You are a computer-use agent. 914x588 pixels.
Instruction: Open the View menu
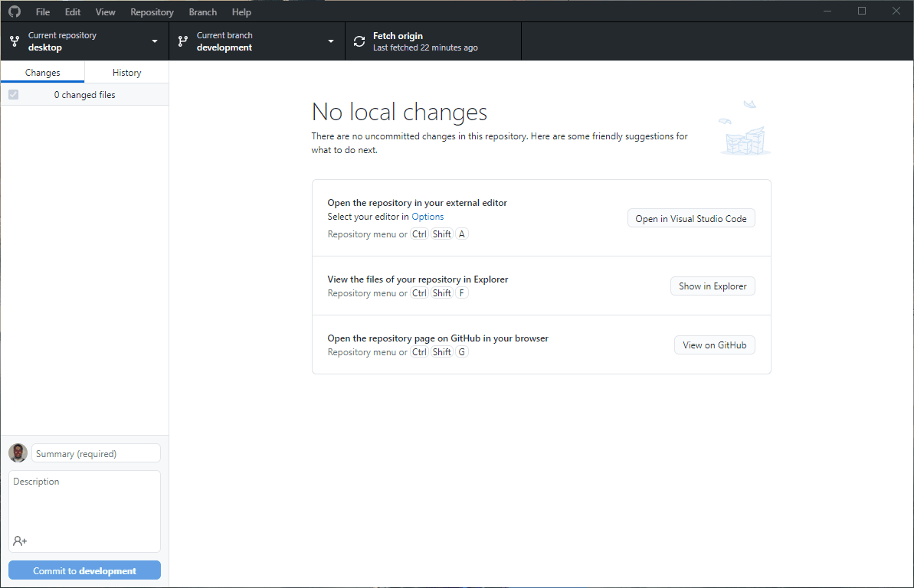click(x=106, y=11)
